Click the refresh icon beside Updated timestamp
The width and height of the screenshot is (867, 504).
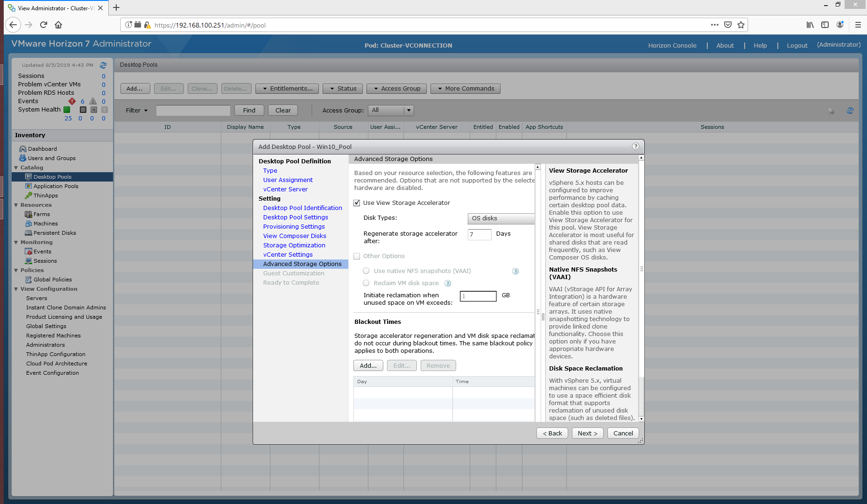coord(103,65)
